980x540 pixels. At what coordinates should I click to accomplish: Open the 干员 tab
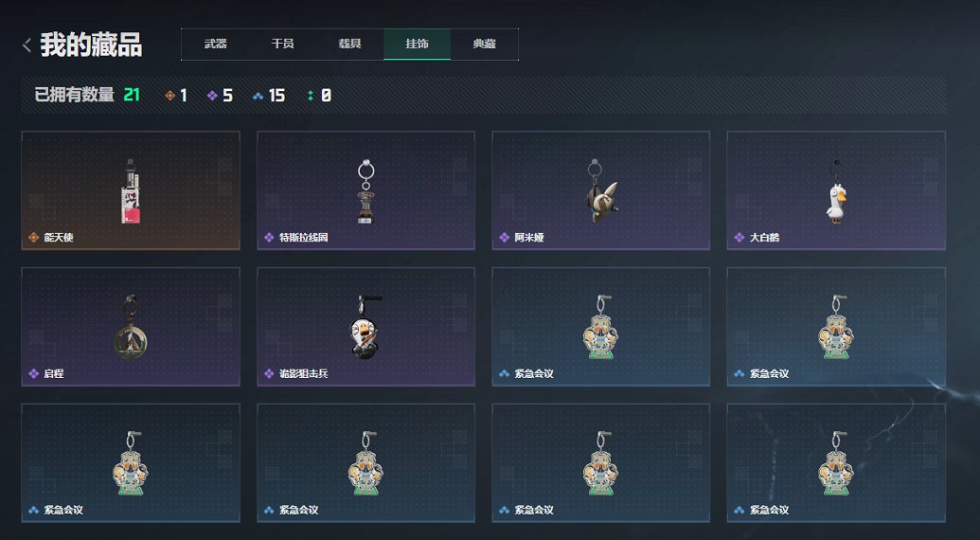point(282,45)
